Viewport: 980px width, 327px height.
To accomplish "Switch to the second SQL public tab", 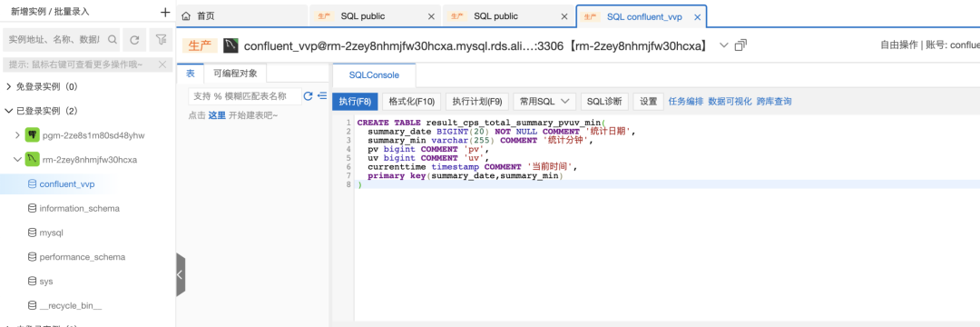I will (496, 17).
